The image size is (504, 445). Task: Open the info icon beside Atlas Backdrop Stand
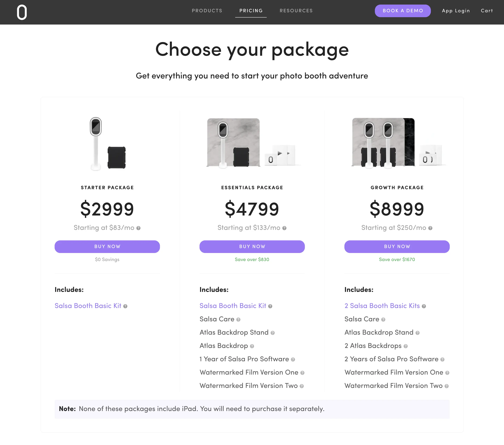point(273,333)
